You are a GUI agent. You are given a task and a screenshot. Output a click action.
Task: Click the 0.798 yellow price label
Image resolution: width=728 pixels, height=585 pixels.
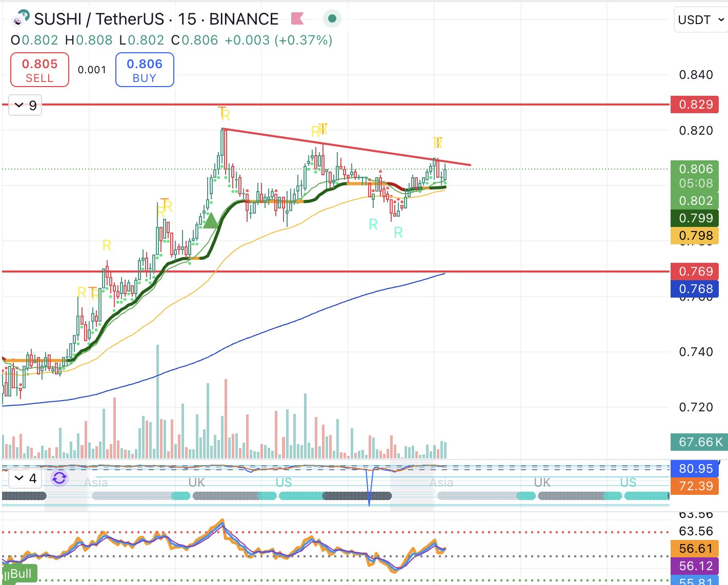click(695, 236)
